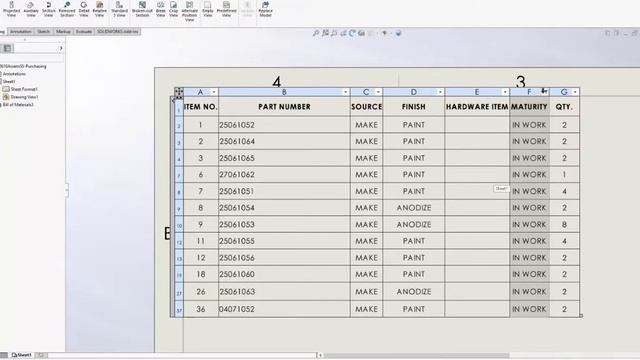Insert an Empty View
Viewport: 640px width, 360px height.
point(208,9)
